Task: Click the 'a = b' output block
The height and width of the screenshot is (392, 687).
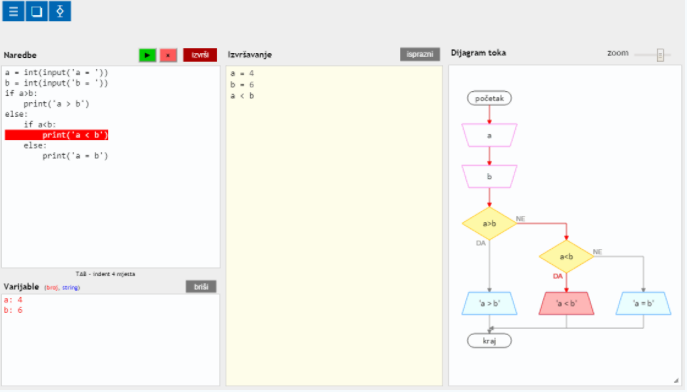Action: [x=643, y=303]
